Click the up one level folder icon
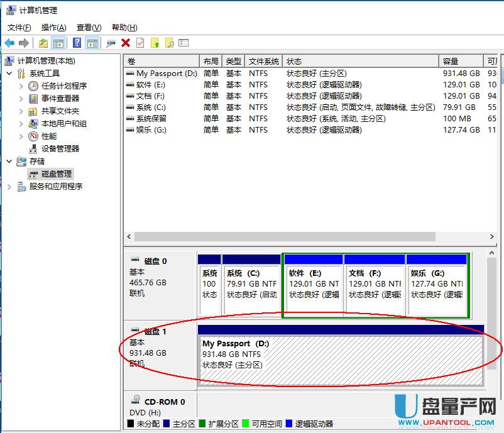 pyautogui.click(x=43, y=43)
